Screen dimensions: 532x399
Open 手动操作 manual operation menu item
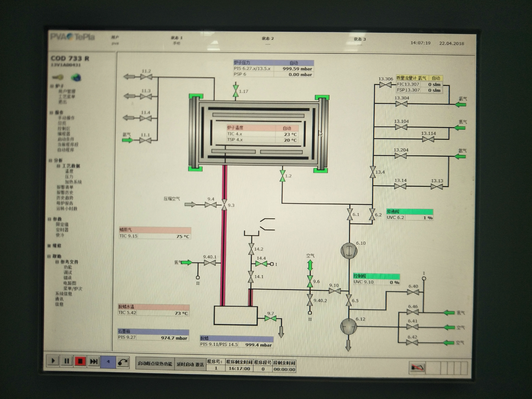pyautogui.click(x=66, y=118)
